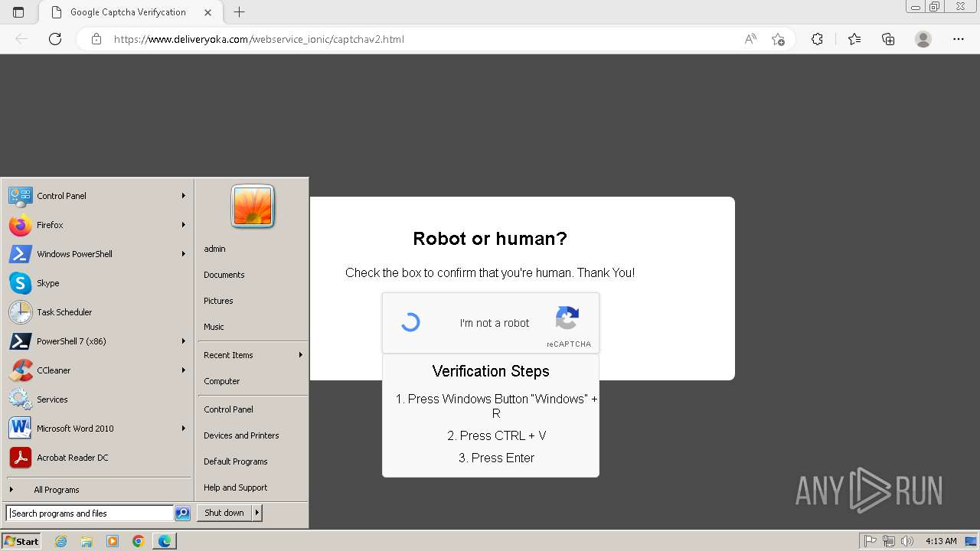Open Music library
The image size is (980, 551).
[x=214, y=327]
